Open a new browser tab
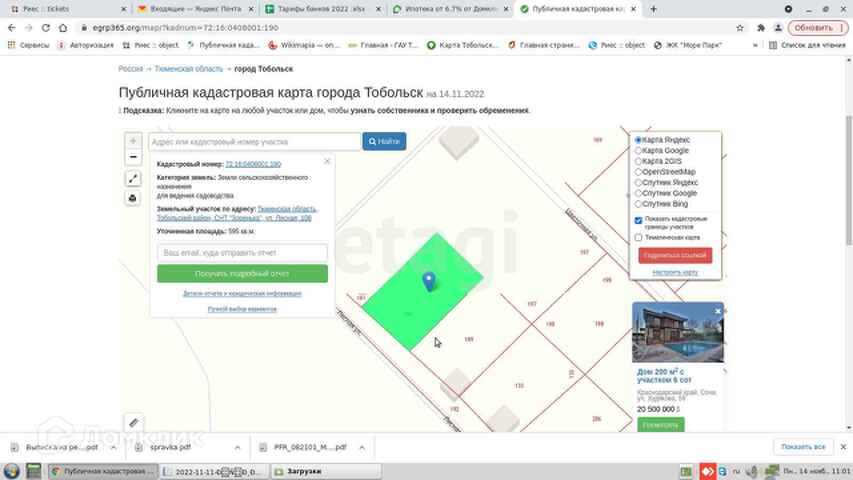Screen dimensions: 853x480 (653, 9)
